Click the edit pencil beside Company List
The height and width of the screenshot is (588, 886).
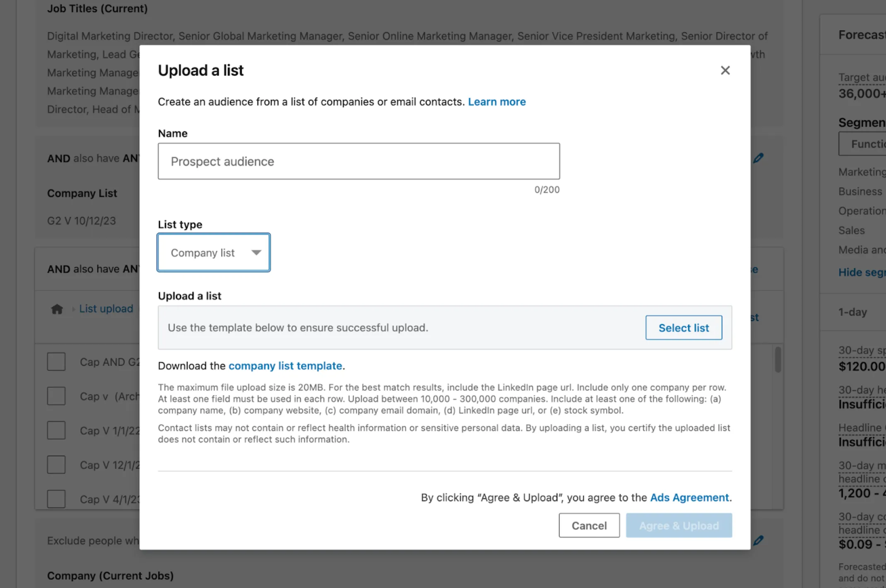(758, 158)
